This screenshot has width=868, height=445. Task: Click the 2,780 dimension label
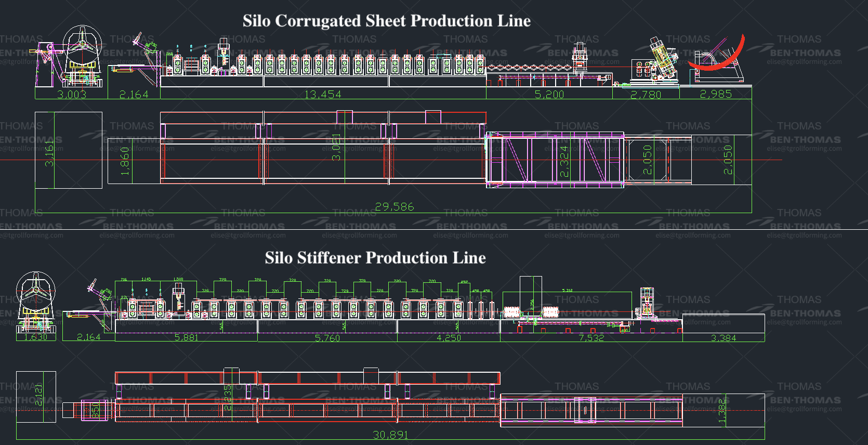pyautogui.click(x=646, y=95)
